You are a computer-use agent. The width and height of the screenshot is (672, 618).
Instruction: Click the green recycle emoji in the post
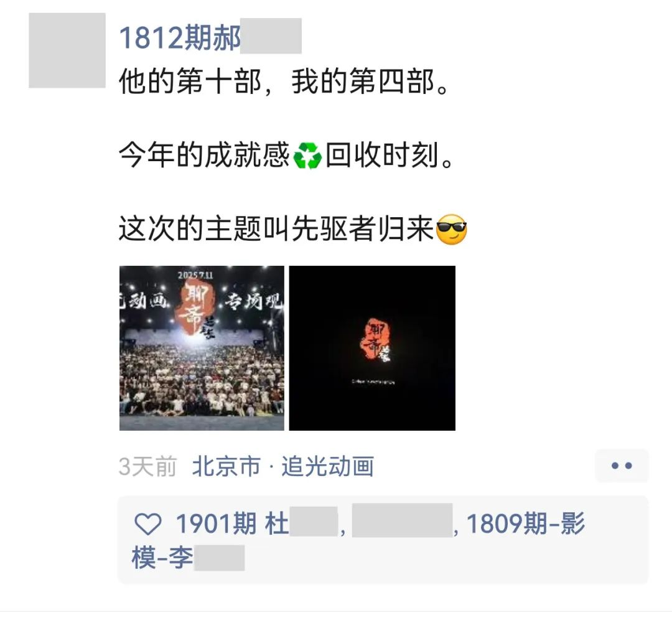point(307,155)
